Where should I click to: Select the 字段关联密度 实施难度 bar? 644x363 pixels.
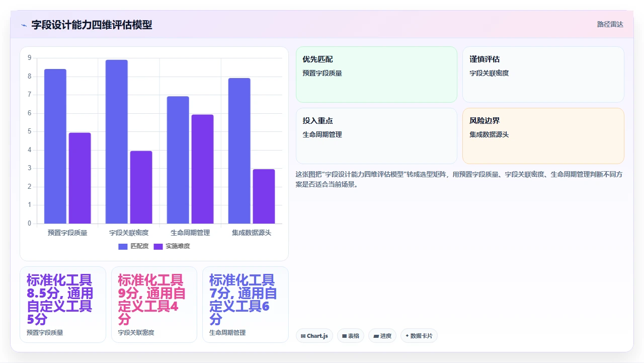(141, 187)
